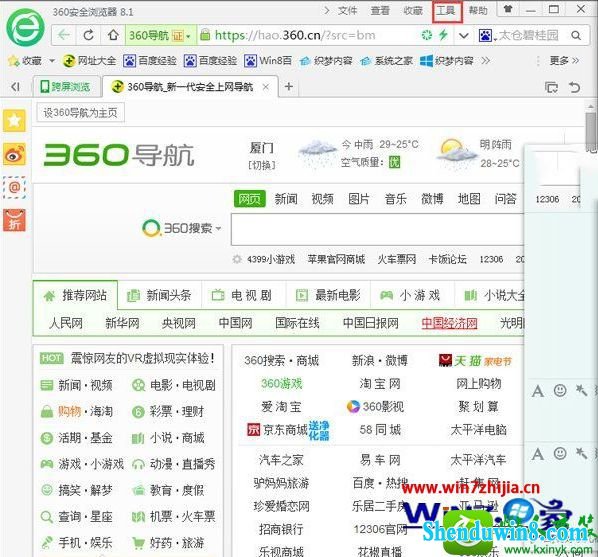Screen dimensions: 598x557
Task: Open the Win8百 bookmark
Action: tap(268, 61)
